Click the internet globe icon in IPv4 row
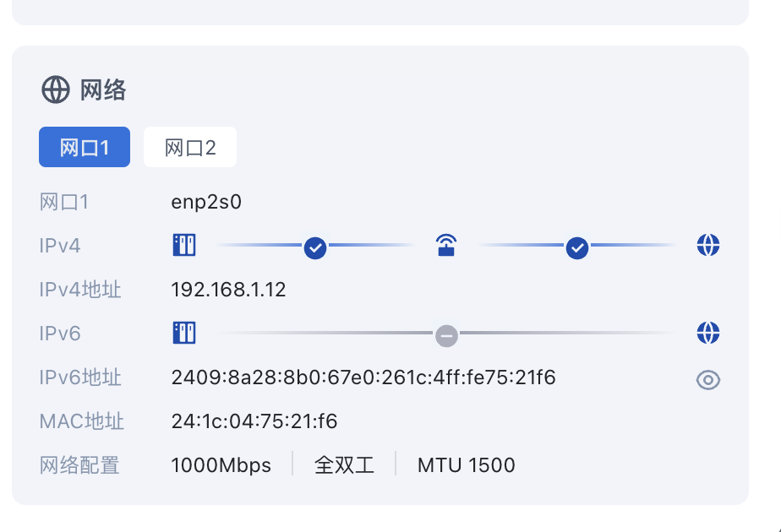The width and height of the screenshot is (781, 532). pyautogui.click(x=708, y=245)
